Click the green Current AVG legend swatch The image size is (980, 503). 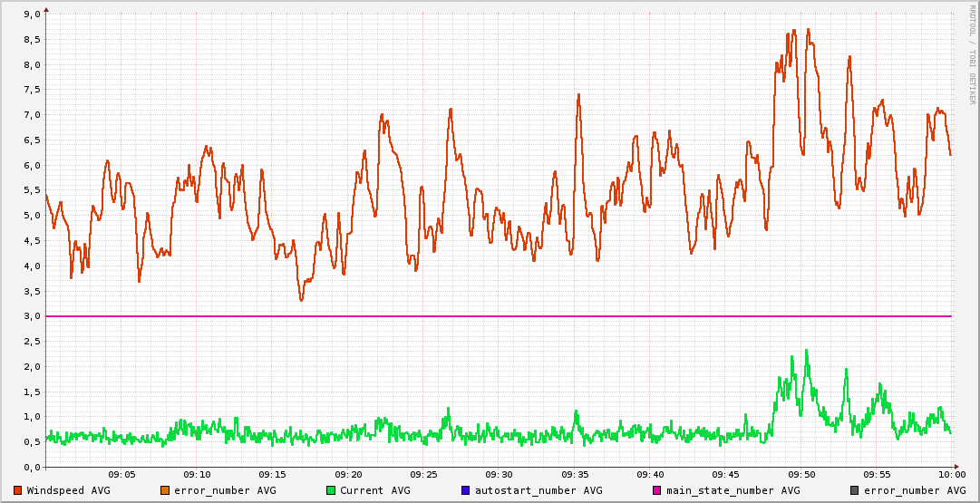coord(331,490)
